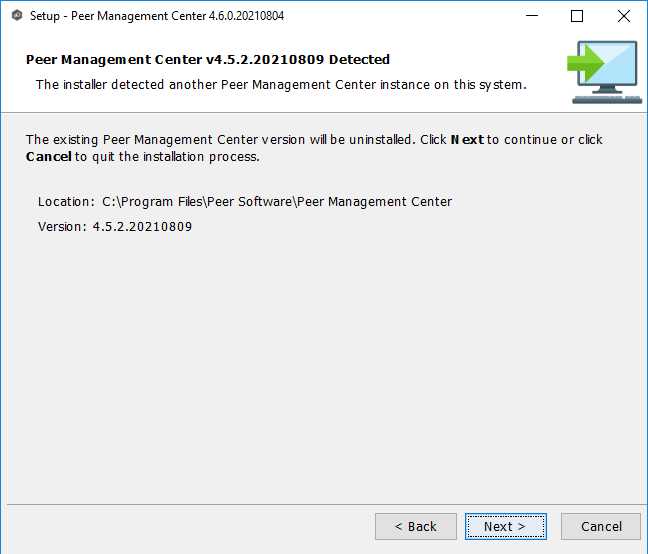Minimize the Setup window
This screenshot has height=554, width=648.
coord(530,16)
